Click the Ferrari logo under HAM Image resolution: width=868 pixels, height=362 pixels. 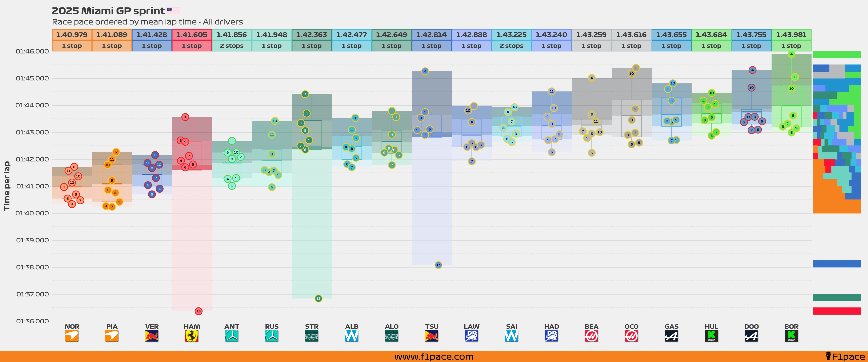192,336
